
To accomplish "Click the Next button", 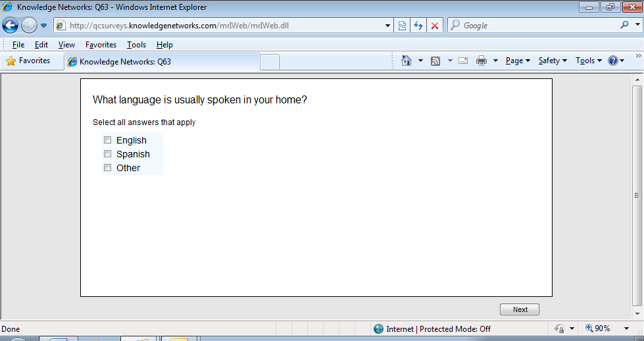I will click(520, 309).
